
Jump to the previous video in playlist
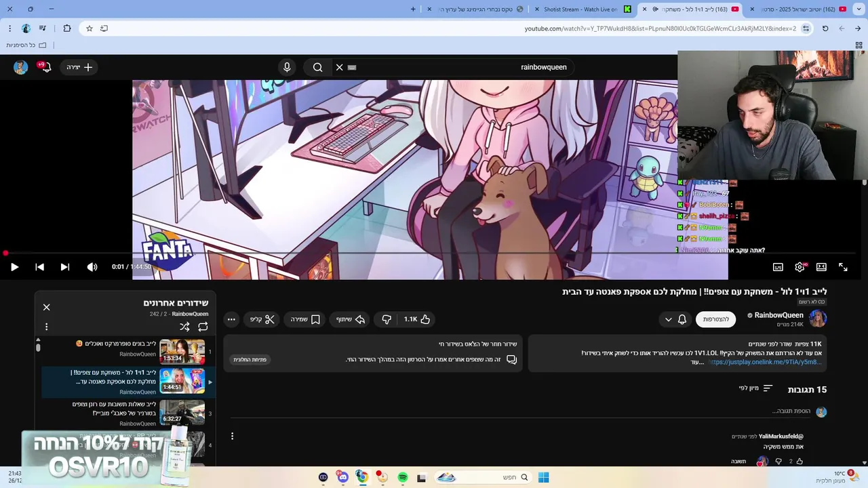pos(39,267)
